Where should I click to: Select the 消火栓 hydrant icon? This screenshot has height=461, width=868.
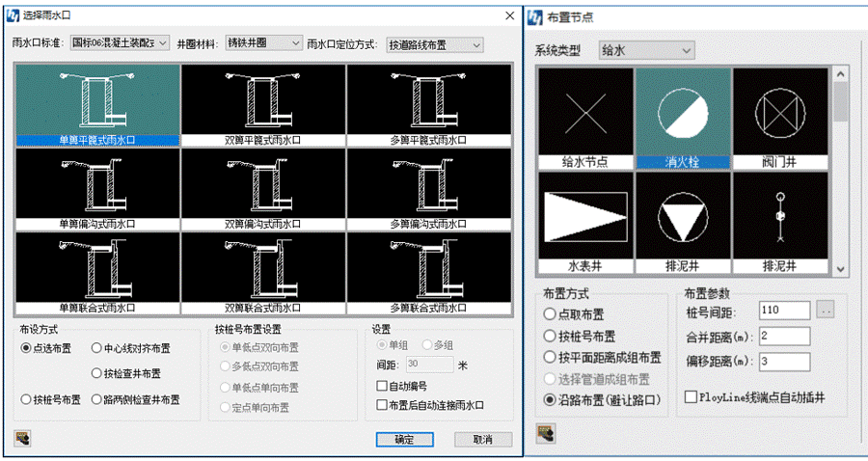682,114
